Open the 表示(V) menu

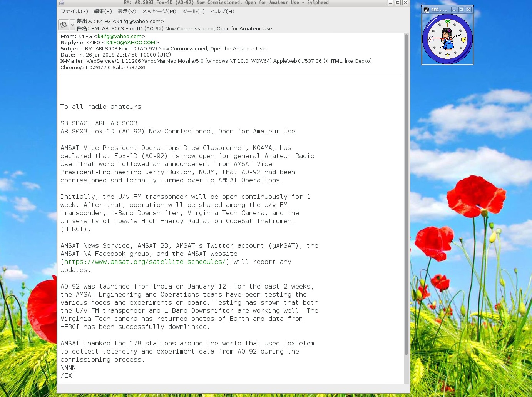127,12
